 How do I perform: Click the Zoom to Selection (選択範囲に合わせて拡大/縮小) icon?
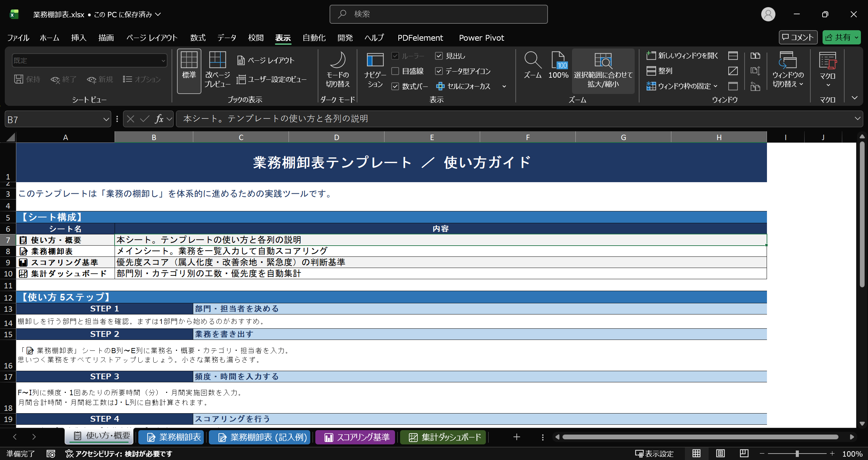603,60
